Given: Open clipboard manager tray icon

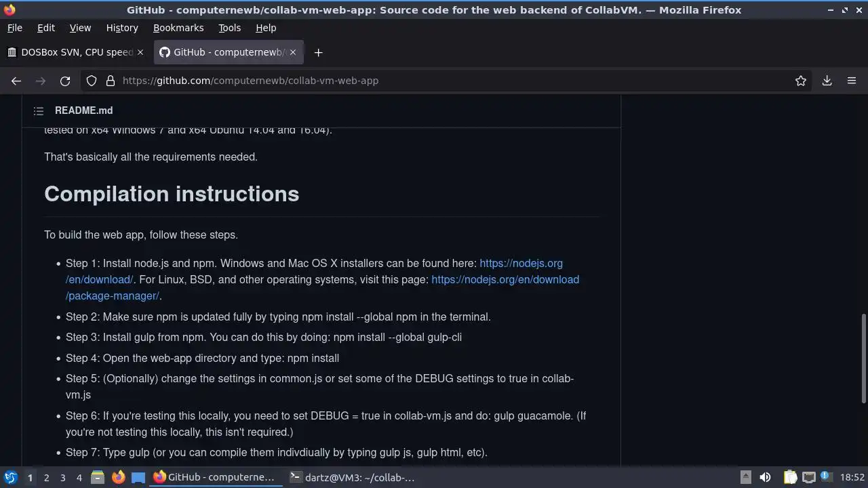Looking at the screenshot, I should click(x=790, y=478).
